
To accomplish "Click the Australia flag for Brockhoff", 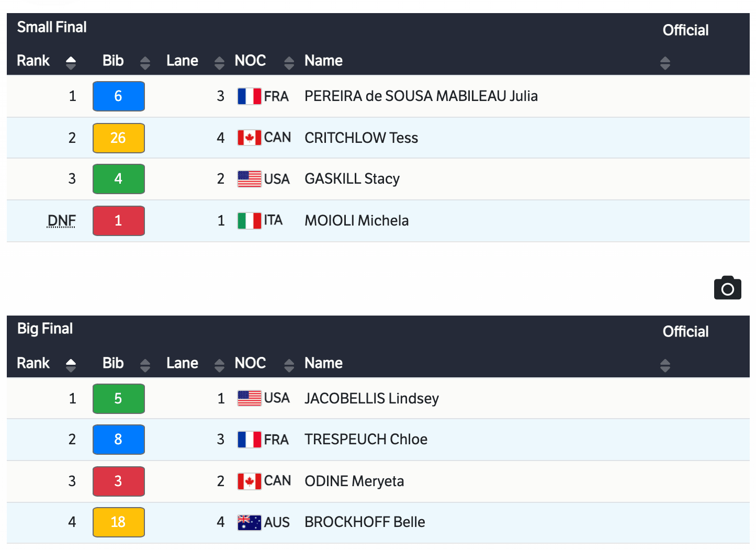I will coord(249,522).
